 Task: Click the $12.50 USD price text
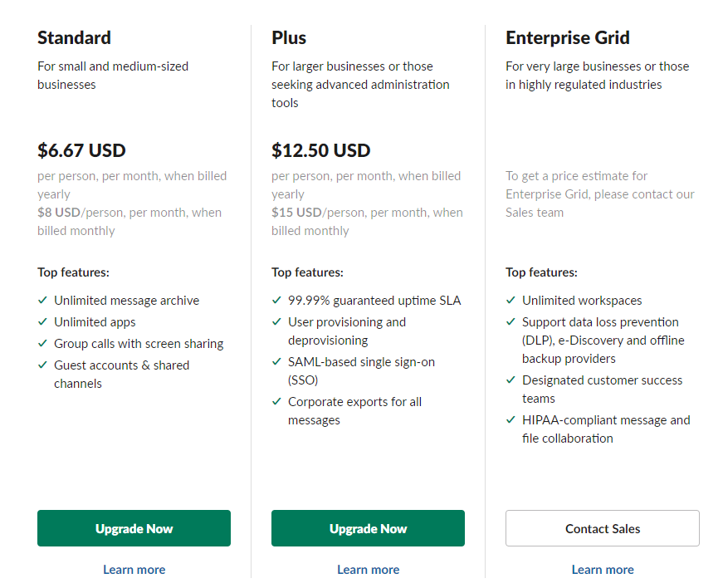pyautogui.click(x=320, y=150)
